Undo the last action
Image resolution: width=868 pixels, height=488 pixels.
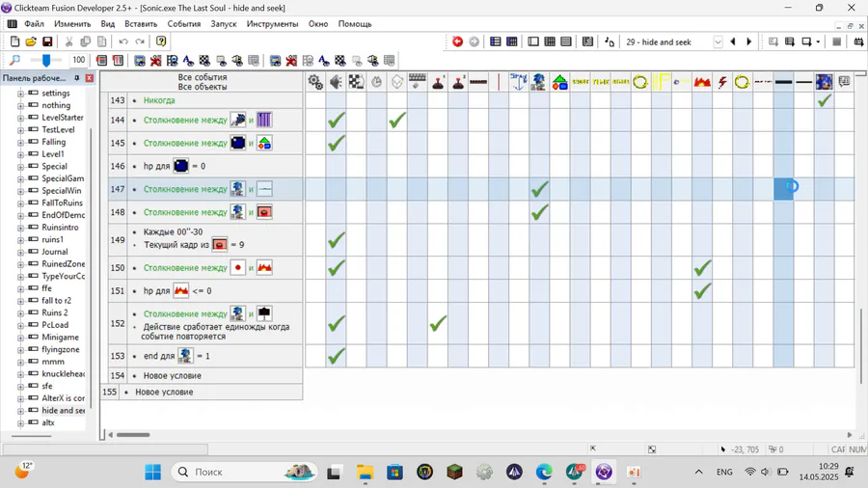(x=123, y=41)
